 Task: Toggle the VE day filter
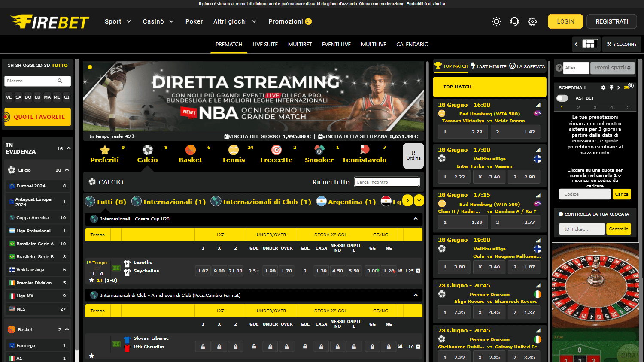[9, 97]
